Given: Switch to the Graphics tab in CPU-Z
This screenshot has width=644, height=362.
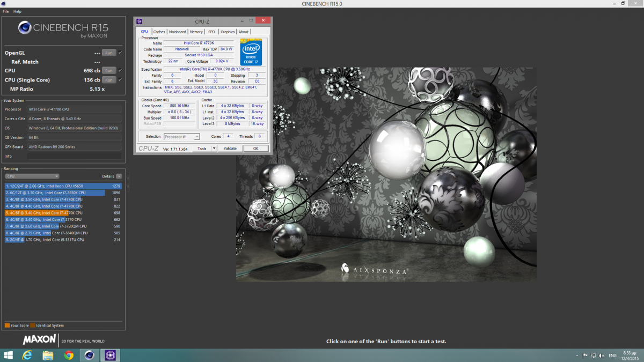Looking at the screenshot, I should pyautogui.click(x=228, y=32).
